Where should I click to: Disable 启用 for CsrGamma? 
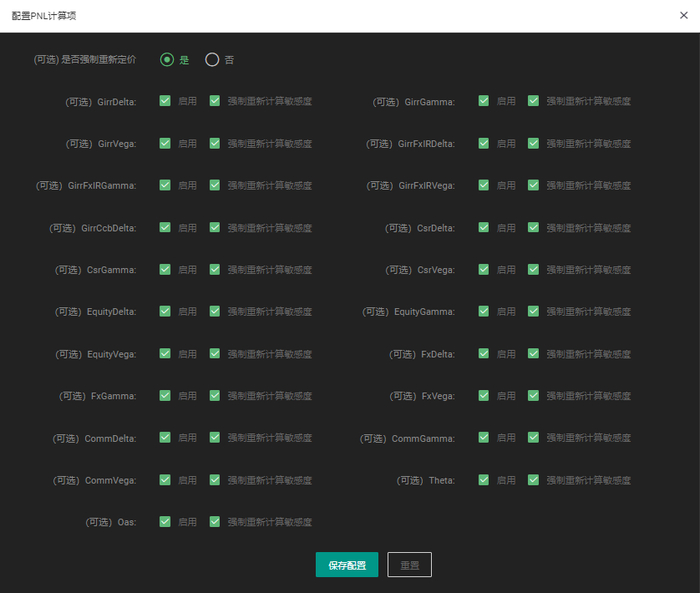[165, 270]
